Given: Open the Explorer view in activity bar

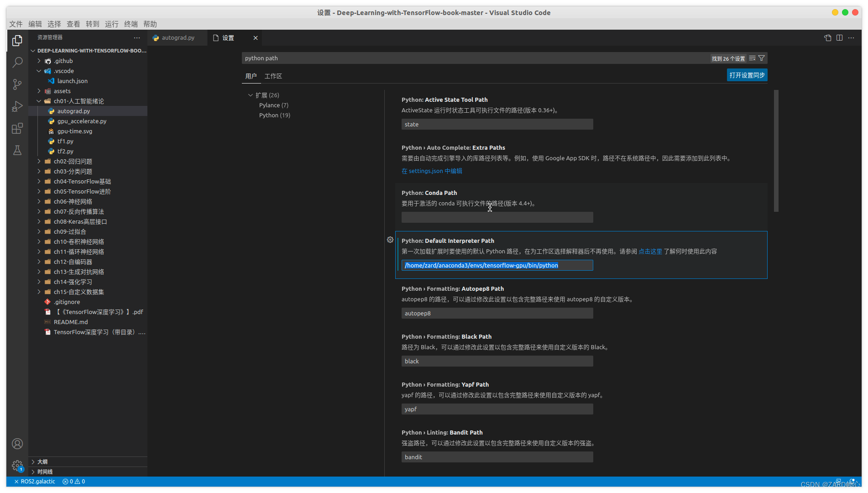Looking at the screenshot, I should (17, 41).
